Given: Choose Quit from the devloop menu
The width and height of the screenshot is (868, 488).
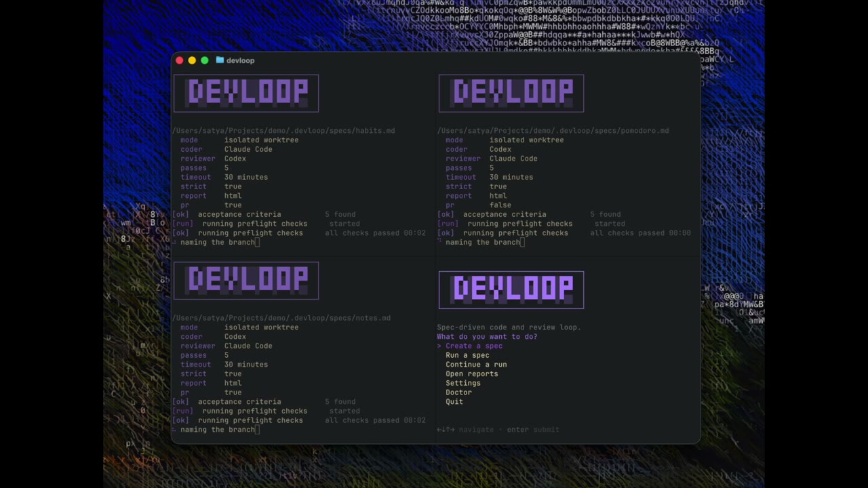Looking at the screenshot, I should pos(454,402).
